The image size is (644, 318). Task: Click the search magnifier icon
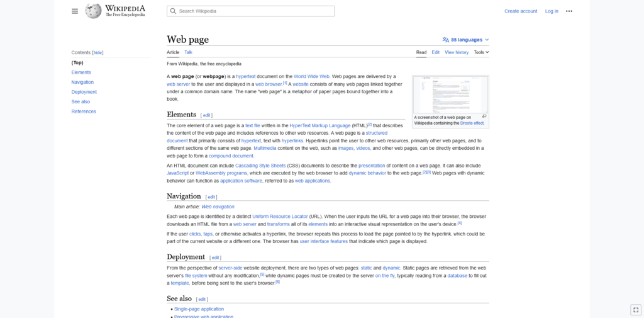(x=173, y=11)
